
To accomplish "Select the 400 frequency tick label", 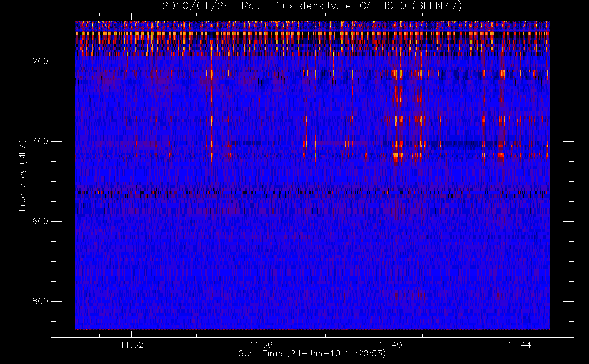I will click(x=40, y=141).
